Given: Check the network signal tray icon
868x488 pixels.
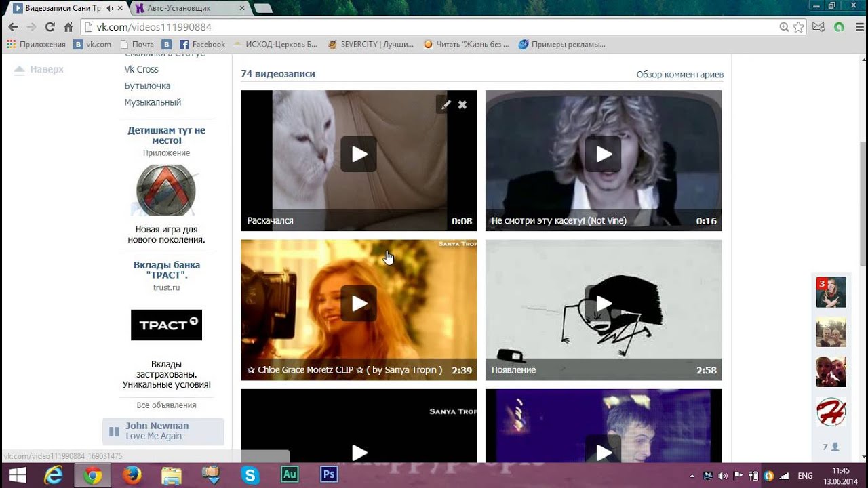Looking at the screenshot, I should click(785, 476).
